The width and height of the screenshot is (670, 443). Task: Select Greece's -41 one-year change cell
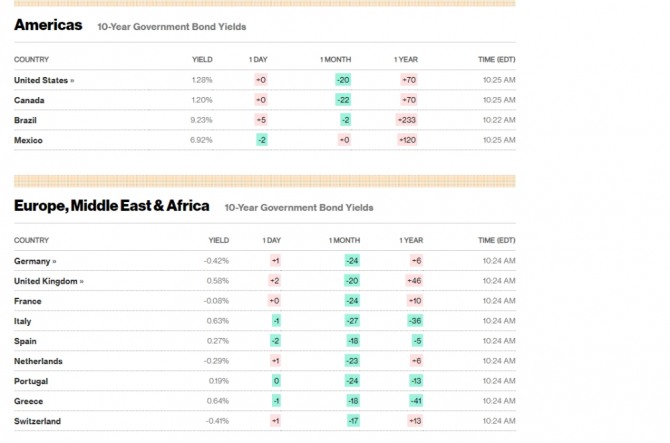click(414, 401)
